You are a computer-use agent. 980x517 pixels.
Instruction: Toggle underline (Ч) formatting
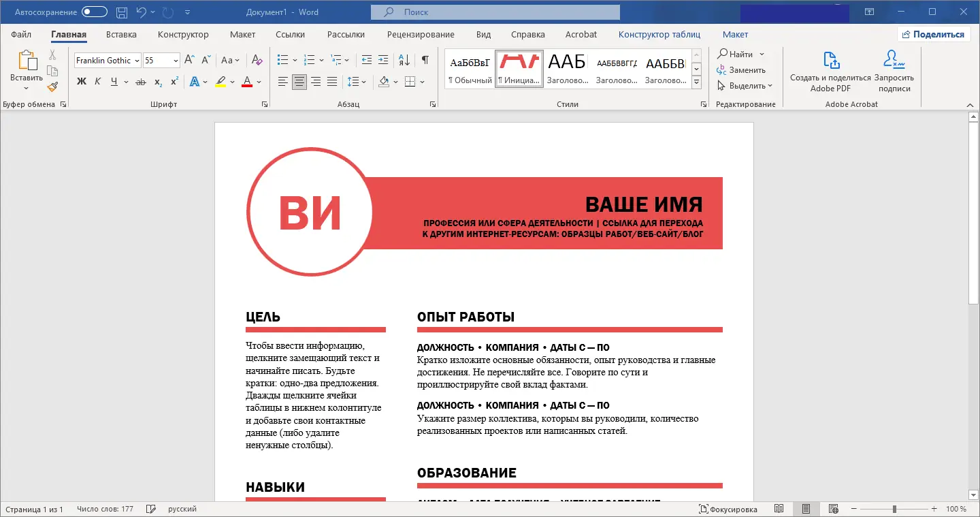click(114, 82)
